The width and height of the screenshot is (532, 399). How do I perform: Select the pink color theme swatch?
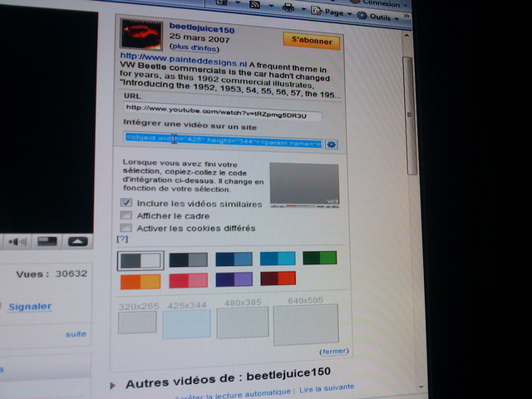189,281
